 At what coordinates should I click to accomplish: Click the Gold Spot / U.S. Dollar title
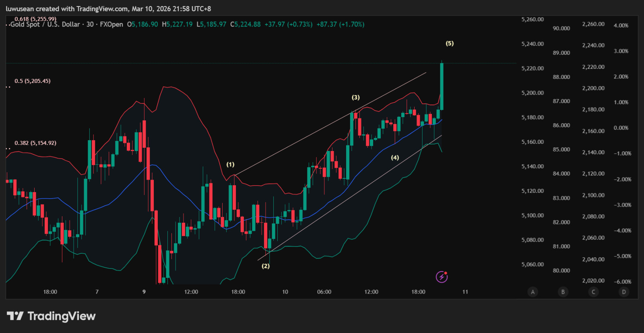click(x=45, y=25)
